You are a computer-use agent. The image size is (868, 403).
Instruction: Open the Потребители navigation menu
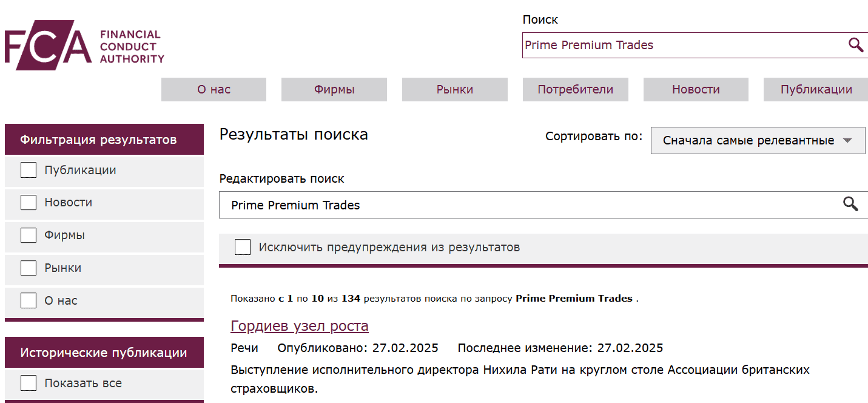(x=575, y=89)
